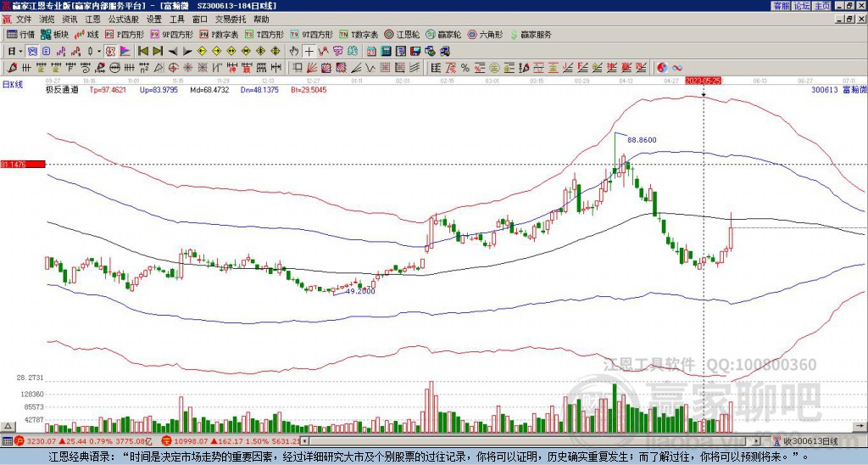Click the 88.8600 high price label
The height and width of the screenshot is (465, 868).
643,140
